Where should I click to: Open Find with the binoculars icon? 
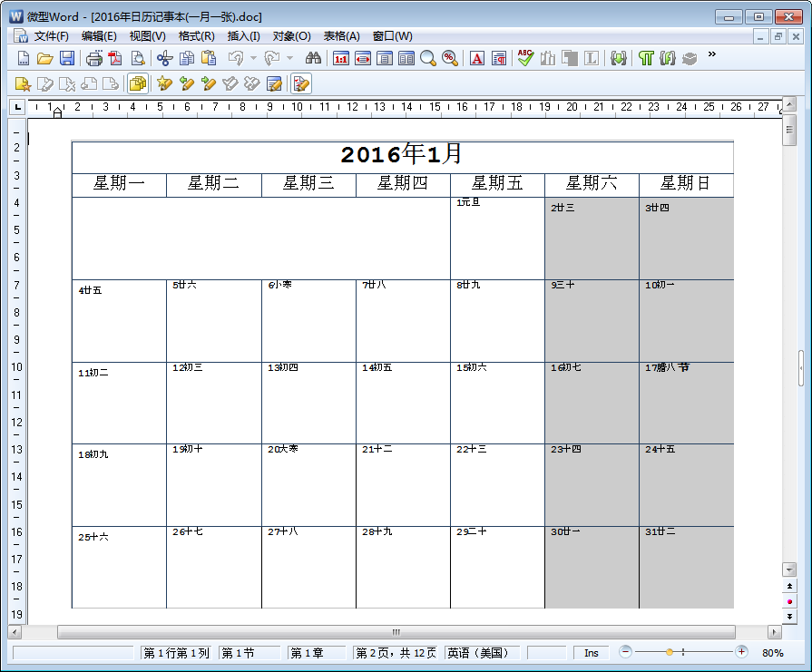[x=313, y=58]
